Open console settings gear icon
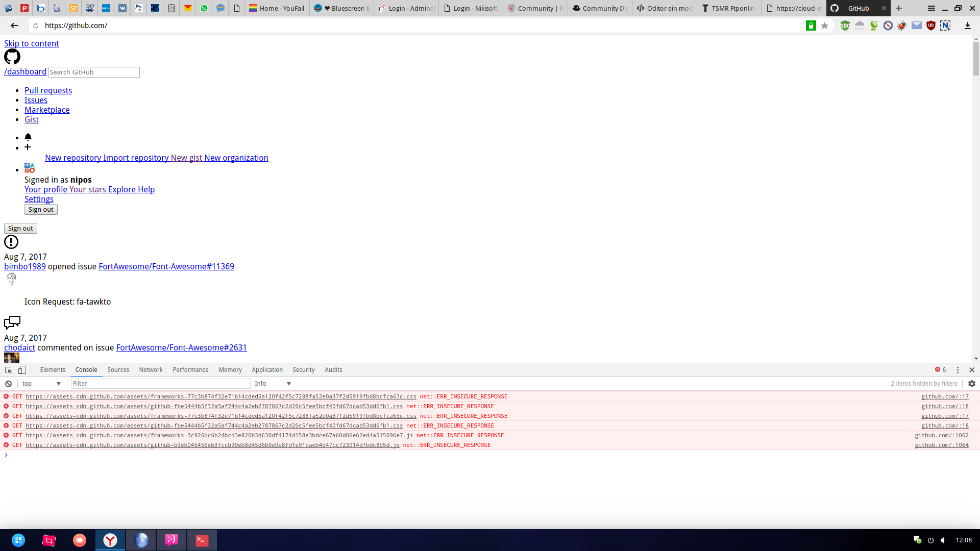This screenshot has width=980, height=551. point(971,384)
